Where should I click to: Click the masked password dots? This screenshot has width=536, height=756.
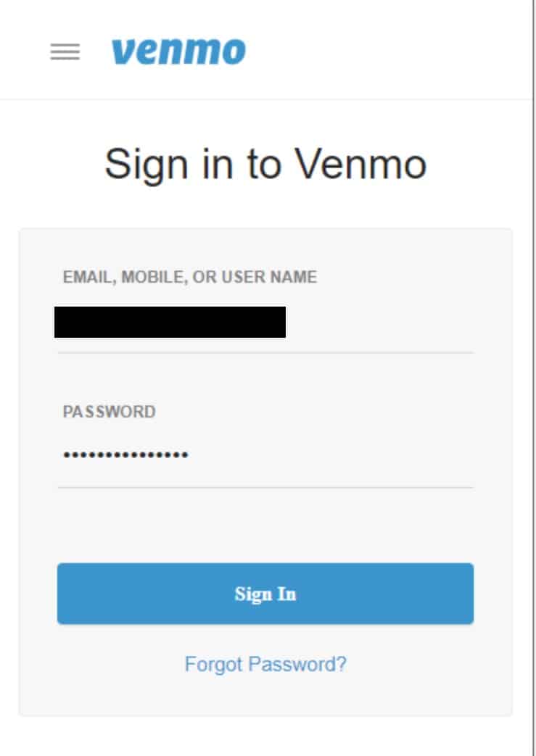[125, 454]
